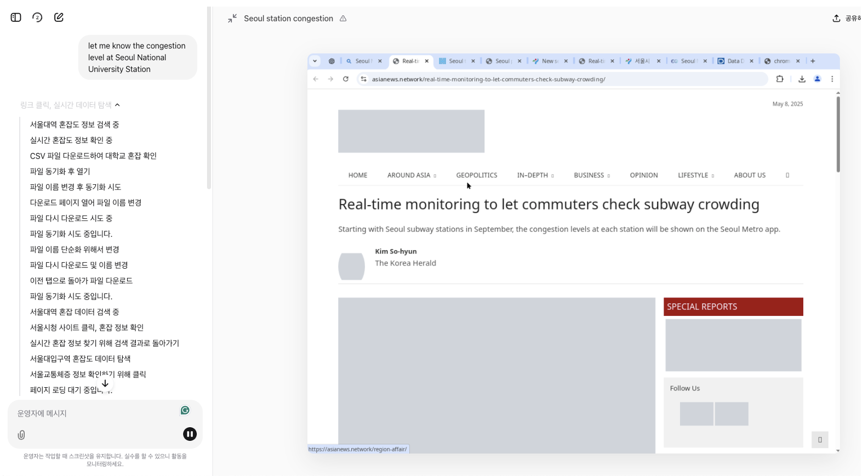Click the first Follow Us social button
This screenshot has height=476, width=868.
click(x=696, y=414)
